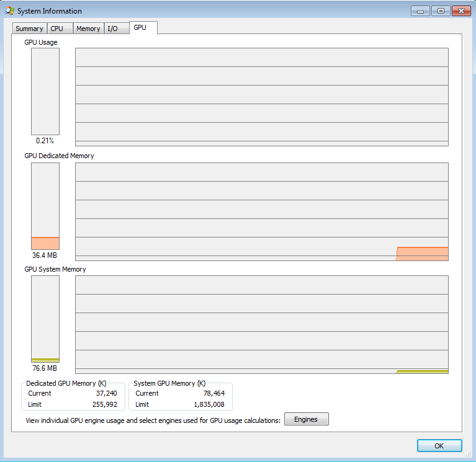The width and height of the screenshot is (476, 462).
Task: Close the System Information window
Action: [460, 11]
